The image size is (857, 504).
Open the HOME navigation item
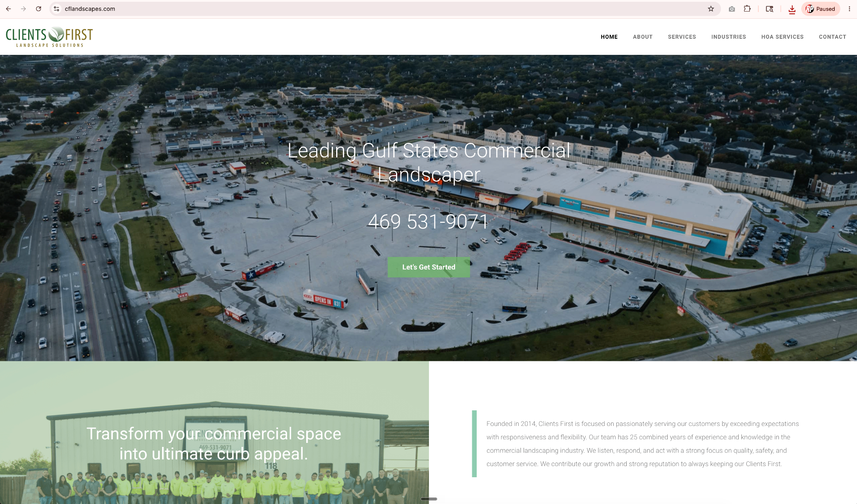609,37
